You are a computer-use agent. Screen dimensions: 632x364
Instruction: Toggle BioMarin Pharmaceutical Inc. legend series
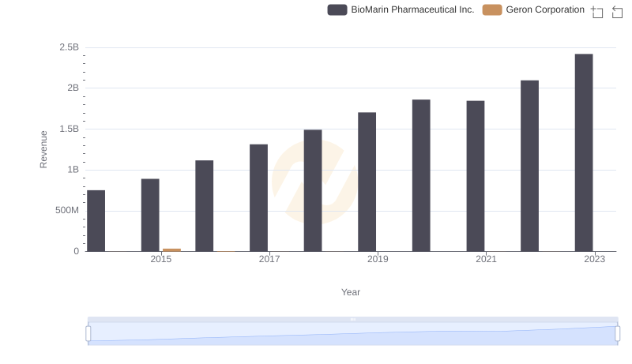[x=401, y=9]
